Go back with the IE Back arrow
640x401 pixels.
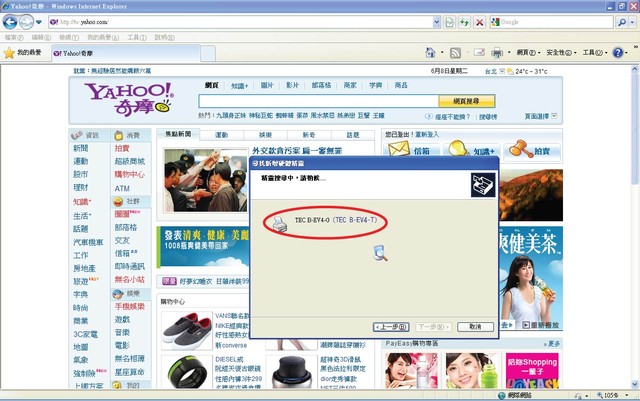click(10, 22)
